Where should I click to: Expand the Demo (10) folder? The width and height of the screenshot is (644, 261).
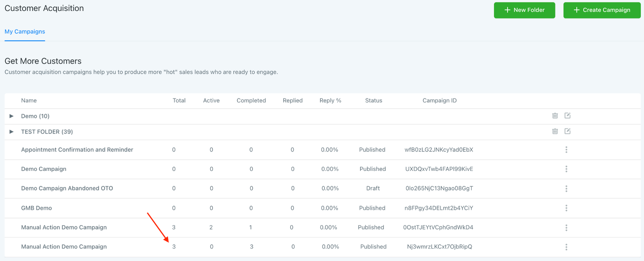point(12,116)
